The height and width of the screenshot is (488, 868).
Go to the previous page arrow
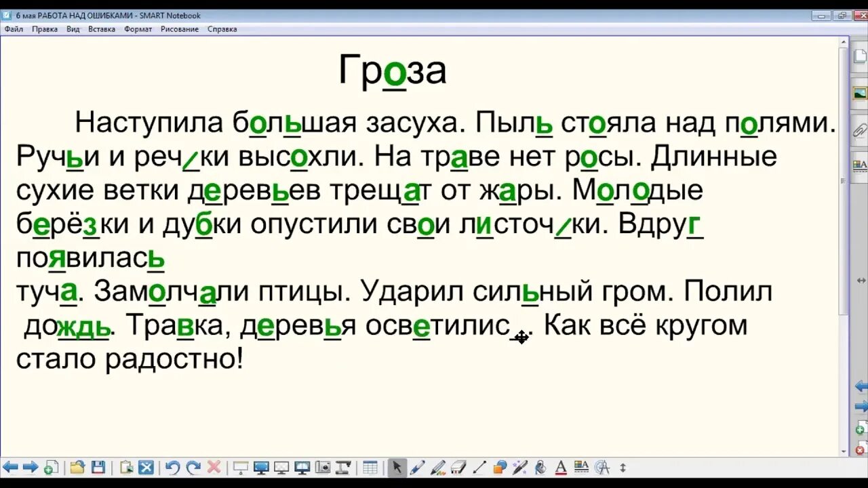[10, 467]
